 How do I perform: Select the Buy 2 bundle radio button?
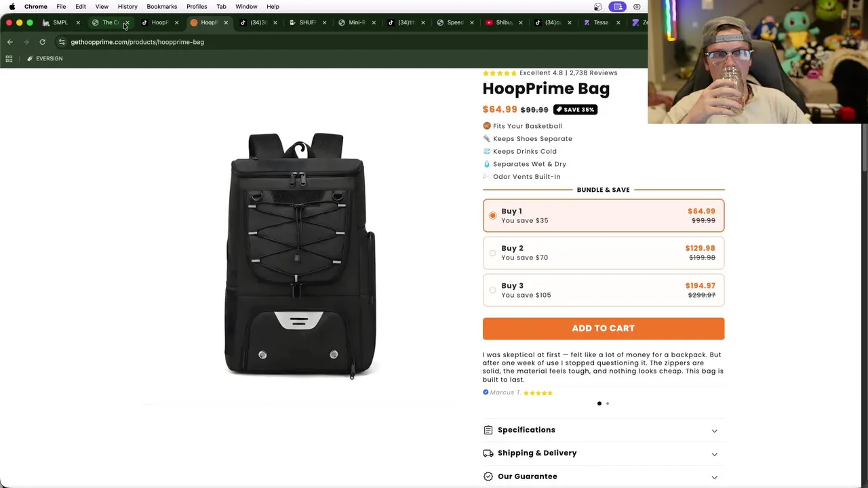pos(492,253)
